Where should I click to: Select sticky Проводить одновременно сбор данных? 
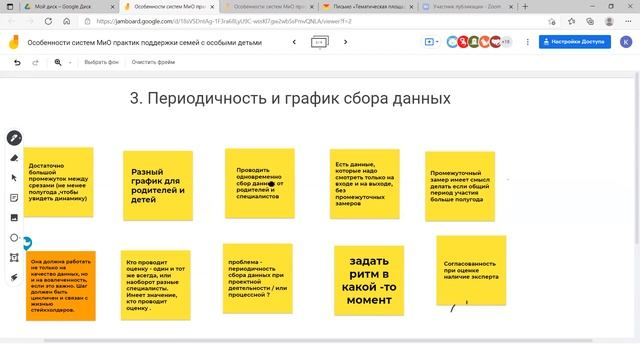[260, 183]
